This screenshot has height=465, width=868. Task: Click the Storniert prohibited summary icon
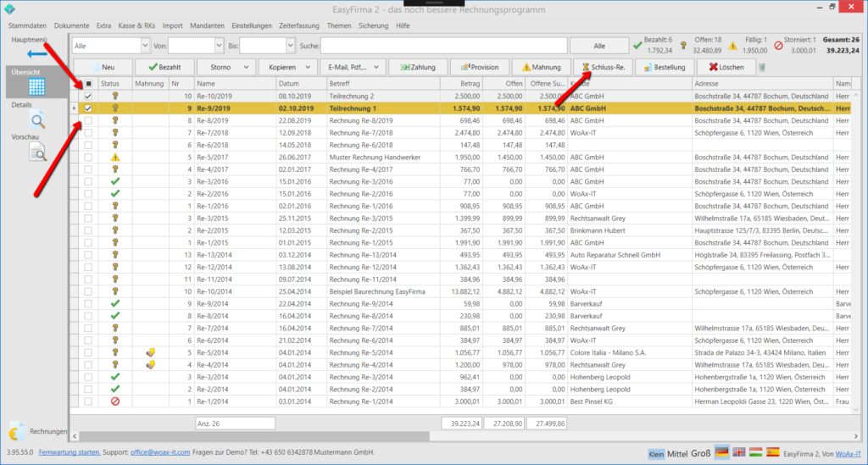pyautogui.click(x=778, y=46)
